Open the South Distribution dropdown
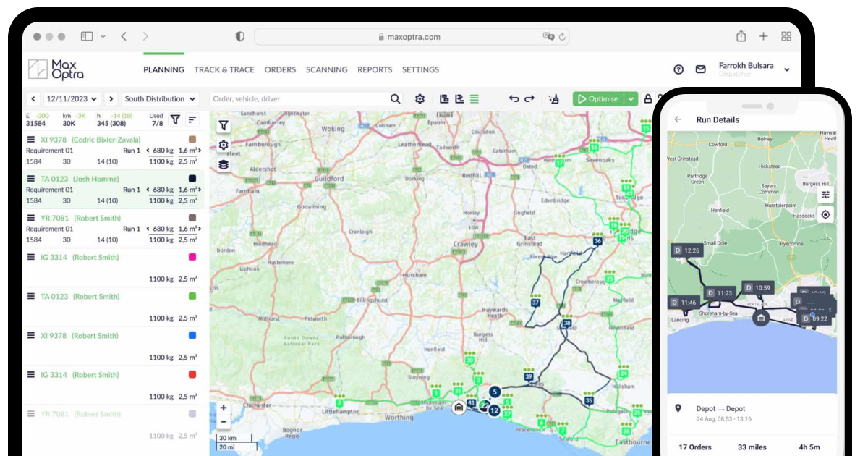 (160, 99)
